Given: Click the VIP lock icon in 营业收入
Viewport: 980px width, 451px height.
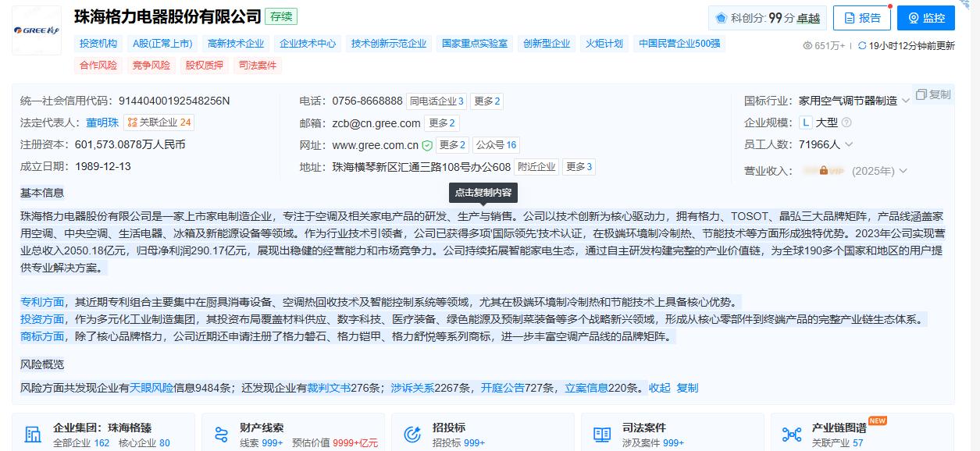Looking at the screenshot, I should pyautogui.click(x=824, y=170).
